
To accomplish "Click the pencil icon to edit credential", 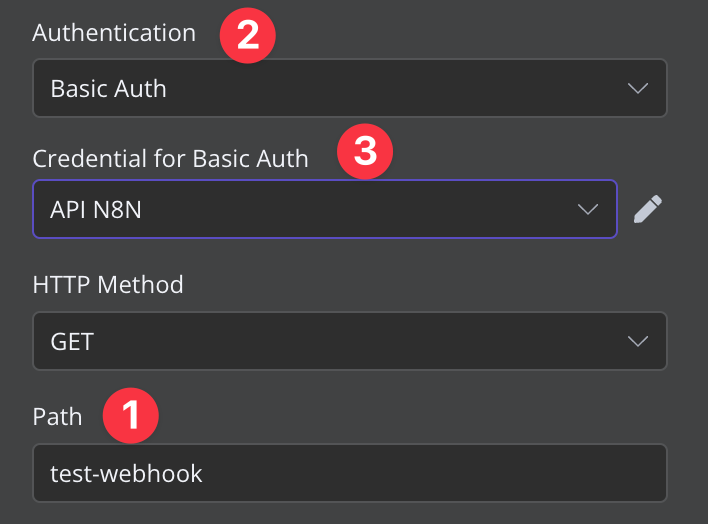I will [648, 209].
